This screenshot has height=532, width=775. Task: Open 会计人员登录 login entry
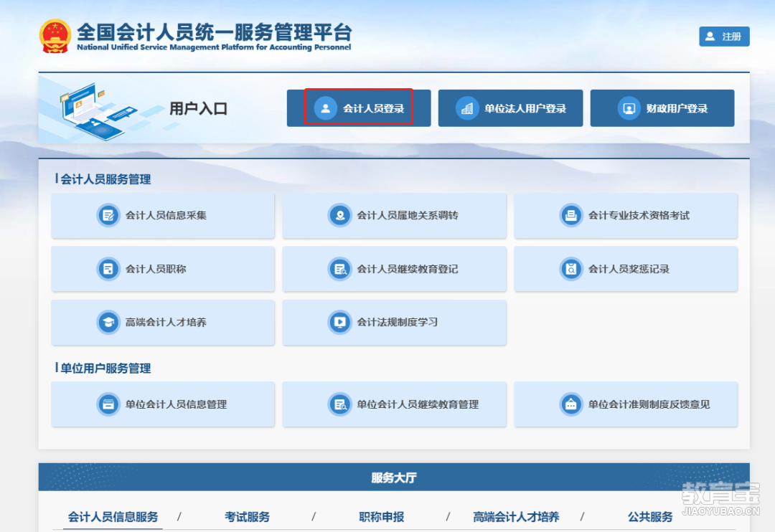tap(359, 108)
